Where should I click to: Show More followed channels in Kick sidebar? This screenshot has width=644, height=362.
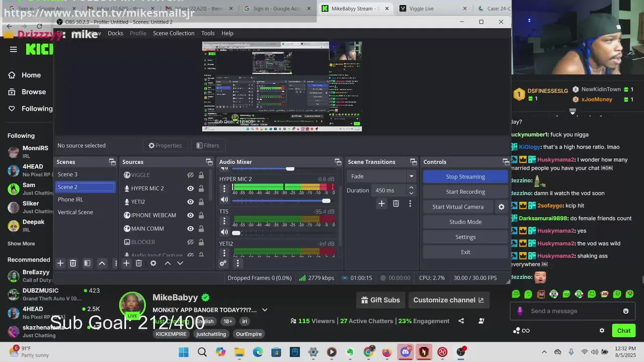click(21, 243)
